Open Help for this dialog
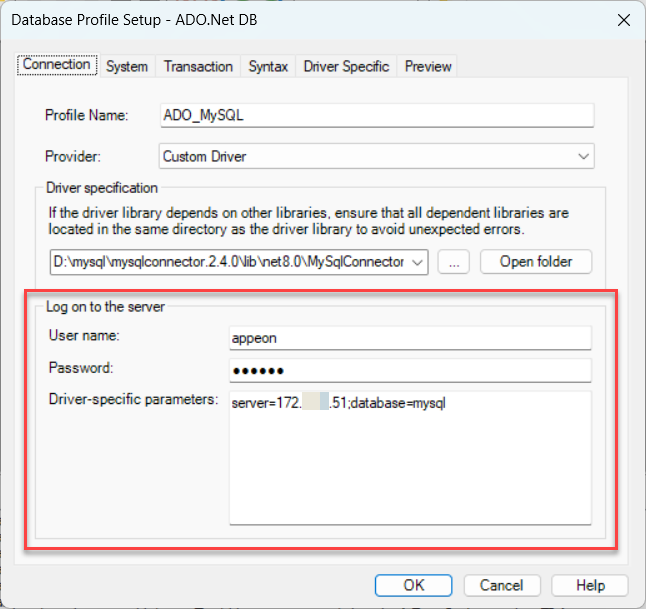Screen dimensions: 646x609 590,585
